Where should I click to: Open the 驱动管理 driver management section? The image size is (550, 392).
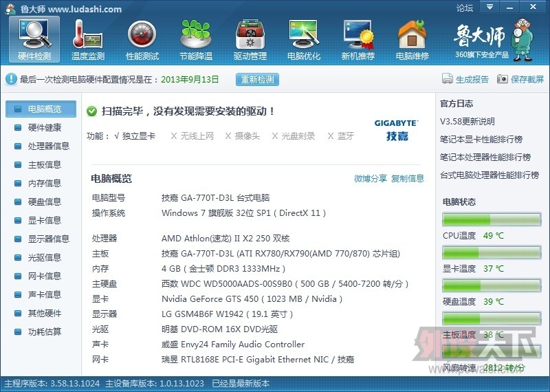(250, 40)
